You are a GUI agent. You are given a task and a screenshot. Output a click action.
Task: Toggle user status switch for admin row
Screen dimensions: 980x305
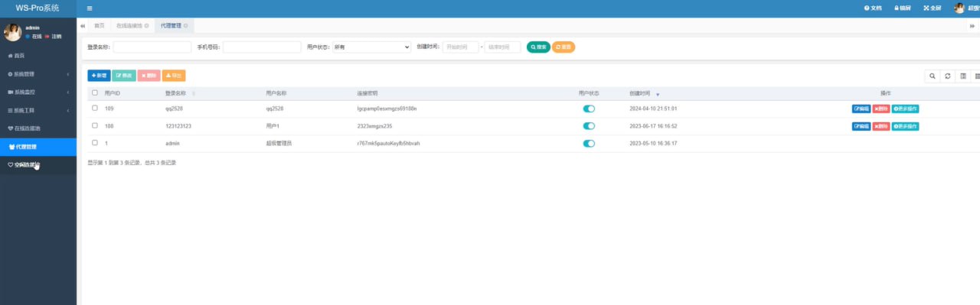(589, 143)
